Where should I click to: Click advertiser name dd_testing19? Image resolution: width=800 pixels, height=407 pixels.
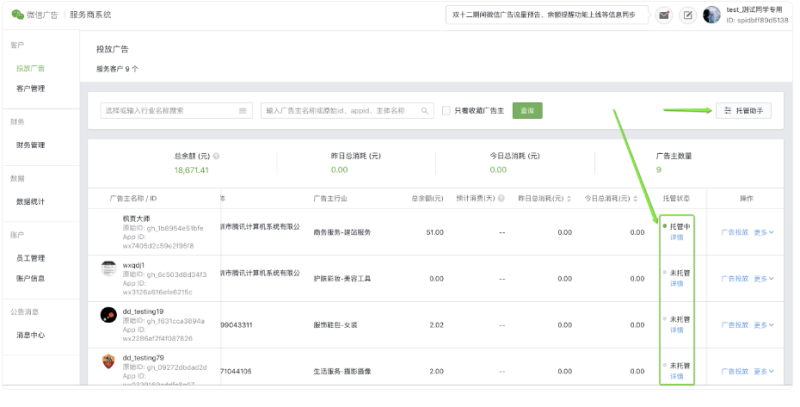[143, 312]
